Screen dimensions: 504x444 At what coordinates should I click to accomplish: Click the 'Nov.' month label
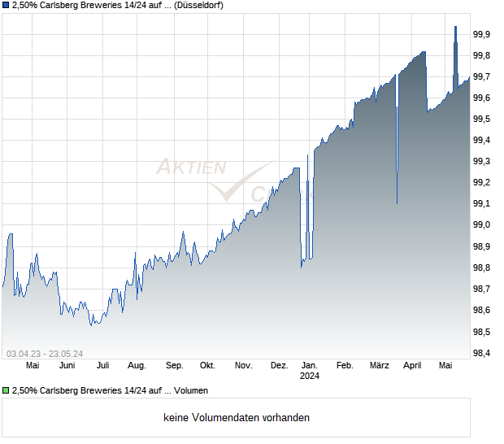coord(243,366)
